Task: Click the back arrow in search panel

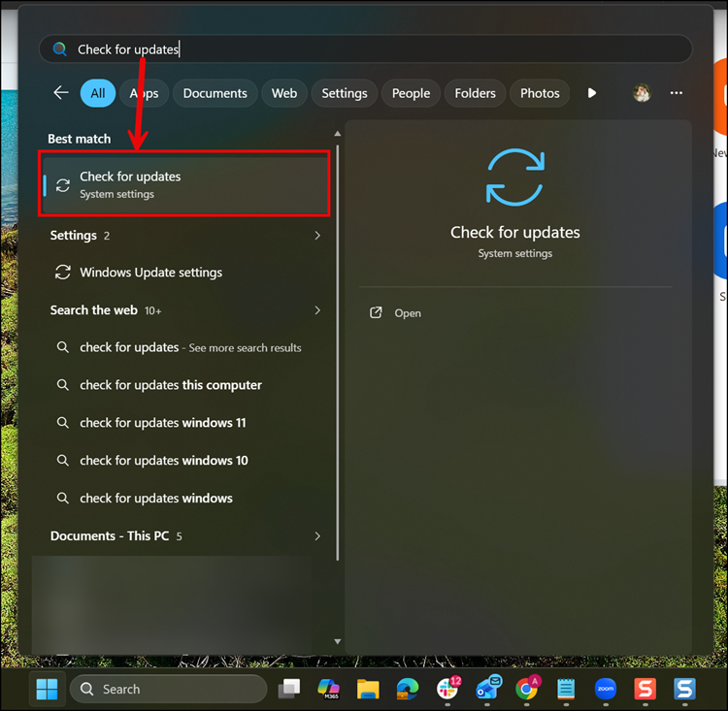Action: pyautogui.click(x=61, y=93)
